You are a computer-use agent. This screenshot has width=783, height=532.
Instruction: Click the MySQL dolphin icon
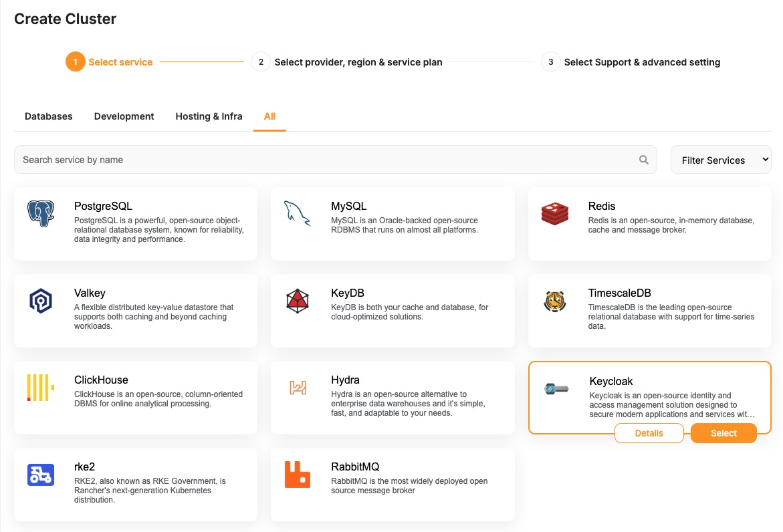pyautogui.click(x=298, y=213)
